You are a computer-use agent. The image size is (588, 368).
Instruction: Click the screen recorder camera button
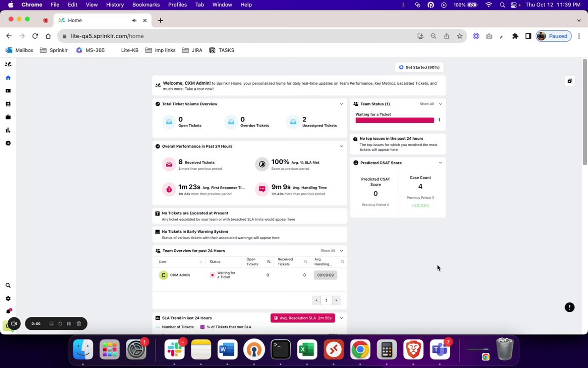[14, 324]
